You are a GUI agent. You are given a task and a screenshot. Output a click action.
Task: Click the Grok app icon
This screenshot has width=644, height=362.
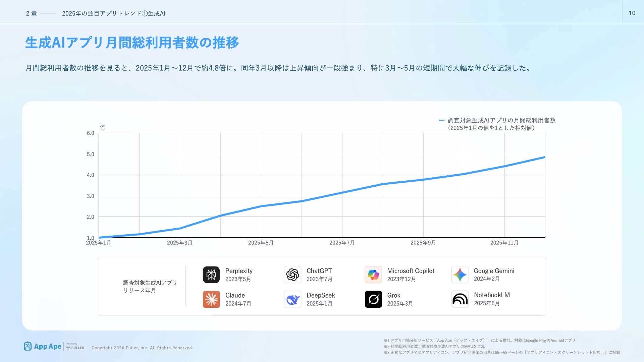click(373, 299)
